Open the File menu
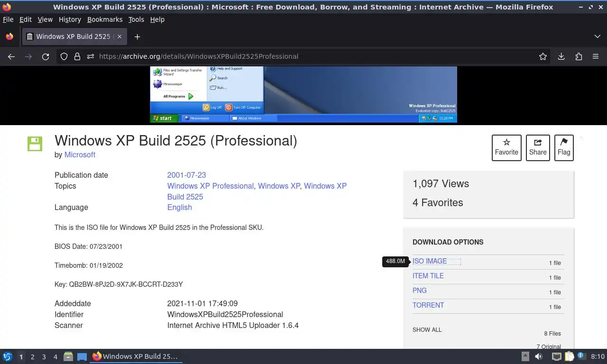The height and width of the screenshot is (364, 607). tap(8, 19)
